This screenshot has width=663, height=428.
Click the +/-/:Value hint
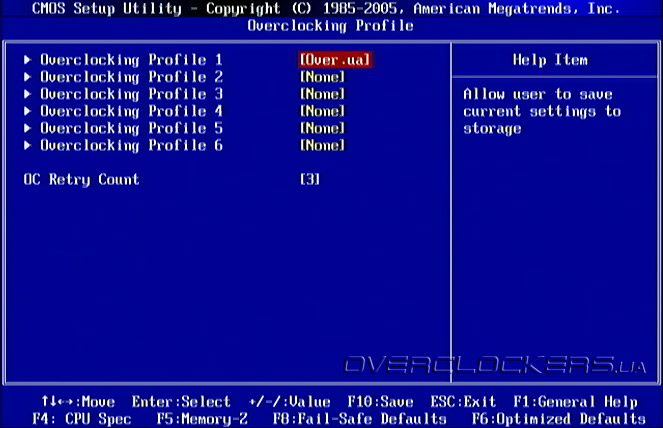pyautogui.click(x=290, y=401)
